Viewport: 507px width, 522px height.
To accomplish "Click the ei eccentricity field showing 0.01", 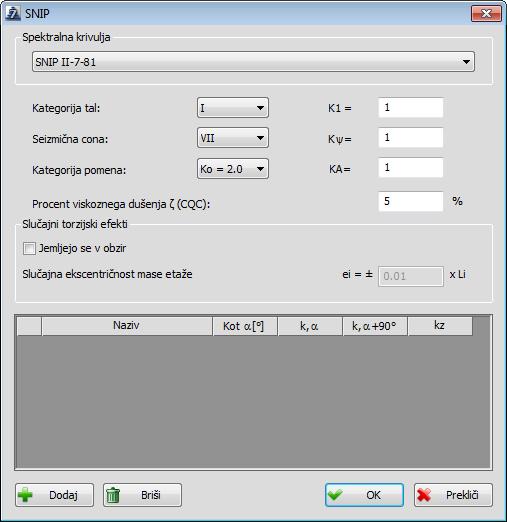I will 411,276.
